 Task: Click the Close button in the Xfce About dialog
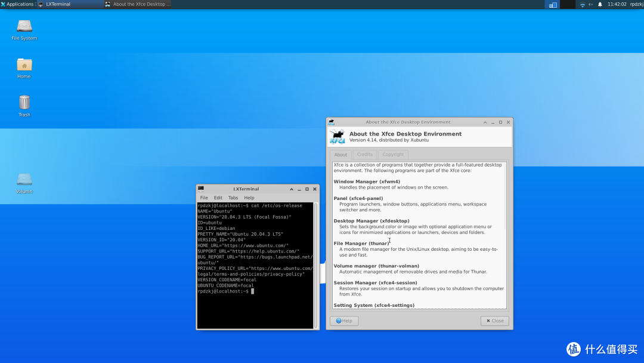click(495, 321)
